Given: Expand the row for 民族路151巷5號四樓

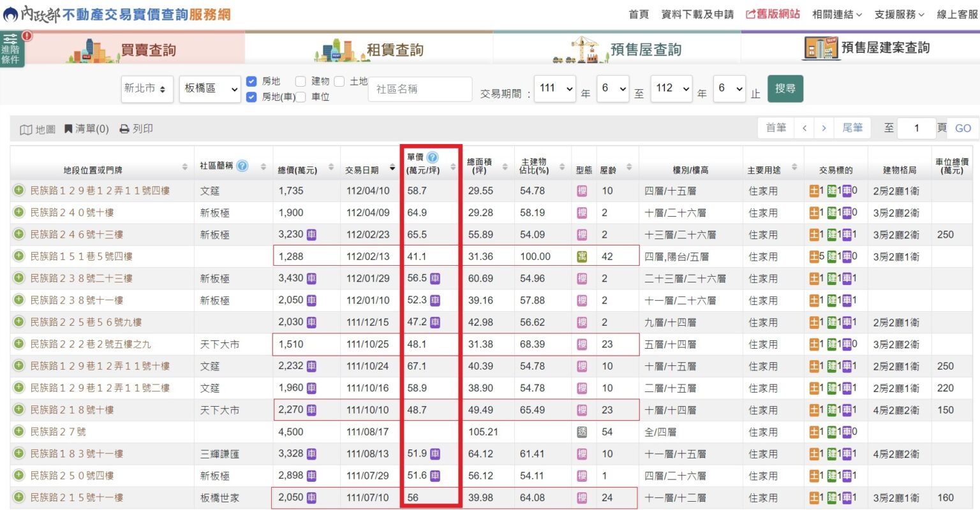Looking at the screenshot, I should [x=19, y=256].
